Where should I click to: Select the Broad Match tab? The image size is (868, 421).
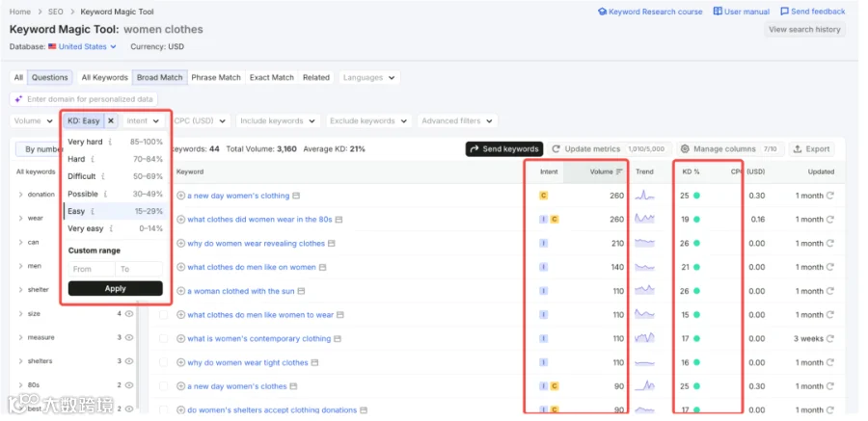tap(159, 77)
